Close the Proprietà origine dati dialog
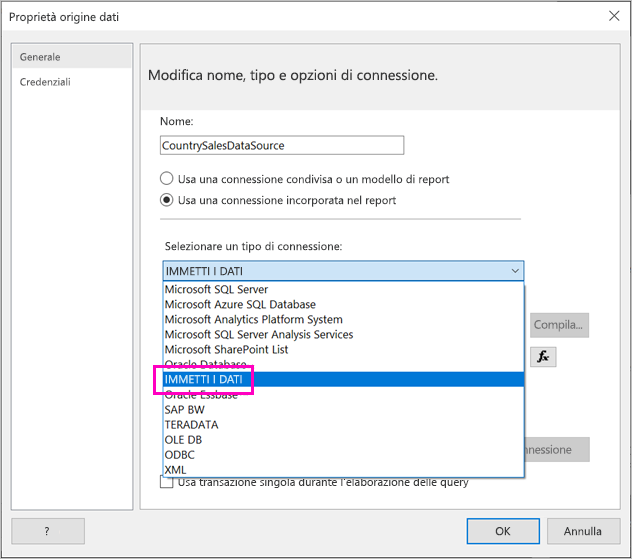Screen dimensions: 632x559 (x=614, y=16)
